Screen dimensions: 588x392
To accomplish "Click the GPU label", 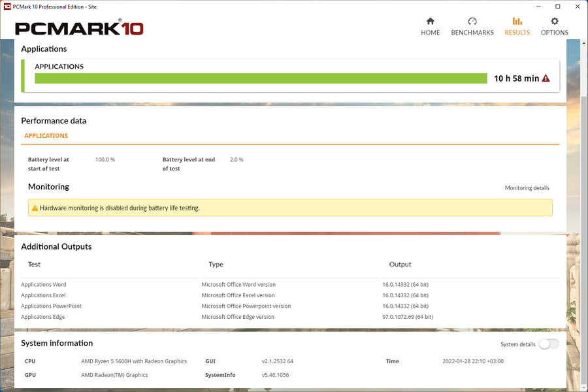I will click(x=30, y=375).
